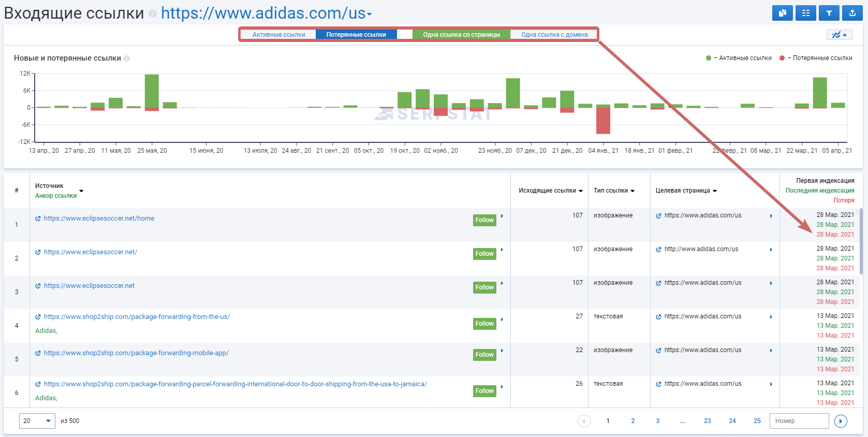Open the Источник column sort dropdown
The height and width of the screenshot is (437, 868).
coord(81,191)
